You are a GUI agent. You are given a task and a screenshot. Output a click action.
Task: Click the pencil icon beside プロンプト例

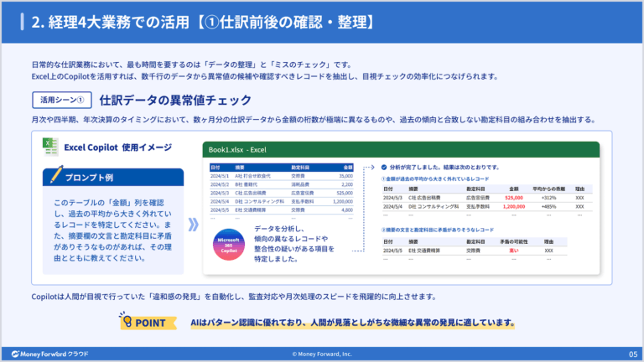[56, 174]
